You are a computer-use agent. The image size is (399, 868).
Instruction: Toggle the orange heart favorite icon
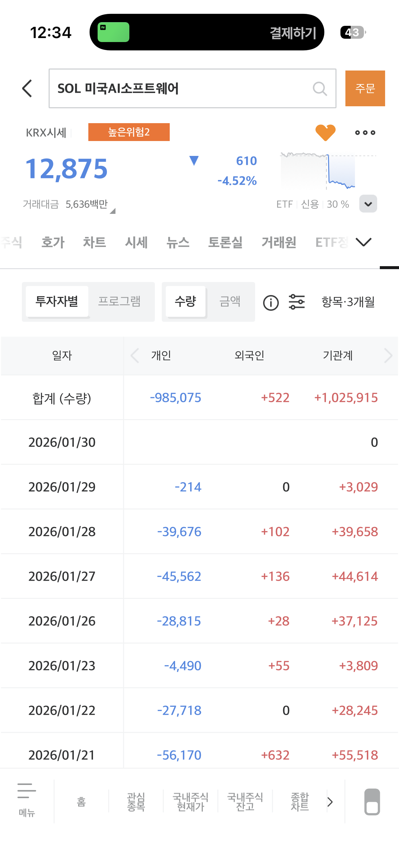click(325, 132)
